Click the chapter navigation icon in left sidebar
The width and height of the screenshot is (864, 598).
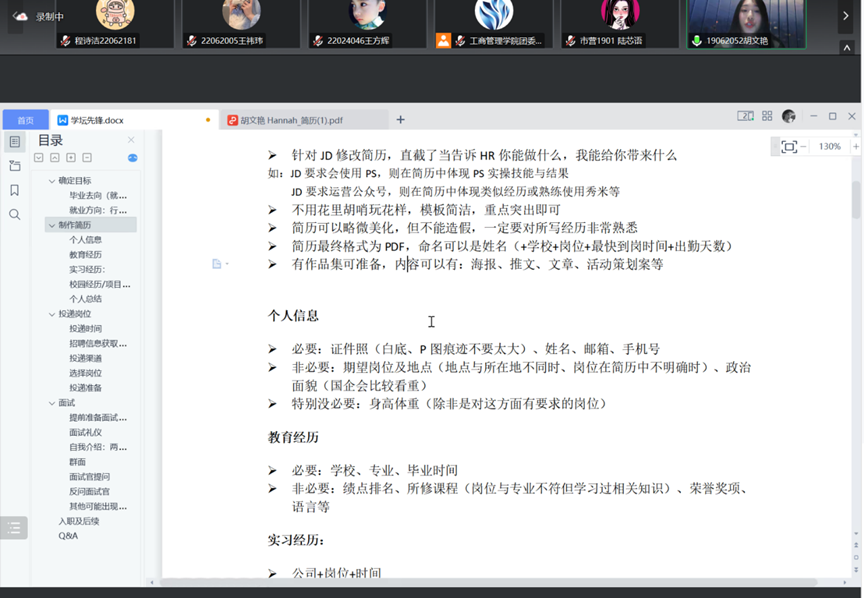pos(14,166)
